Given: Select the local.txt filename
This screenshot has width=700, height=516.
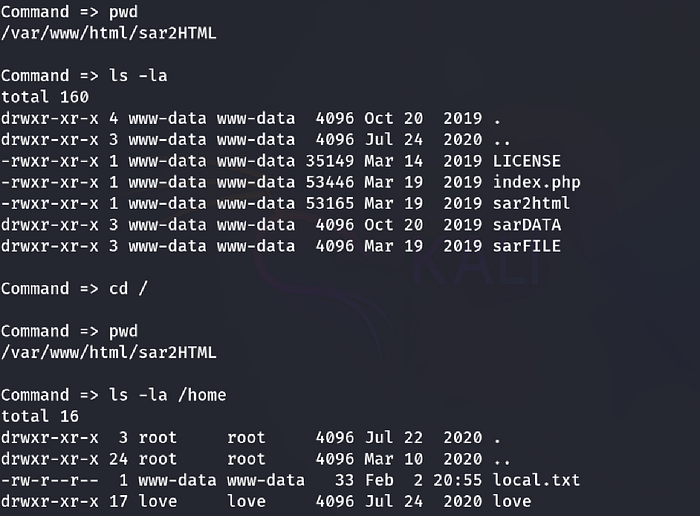Looking at the screenshot, I should (x=536, y=480).
